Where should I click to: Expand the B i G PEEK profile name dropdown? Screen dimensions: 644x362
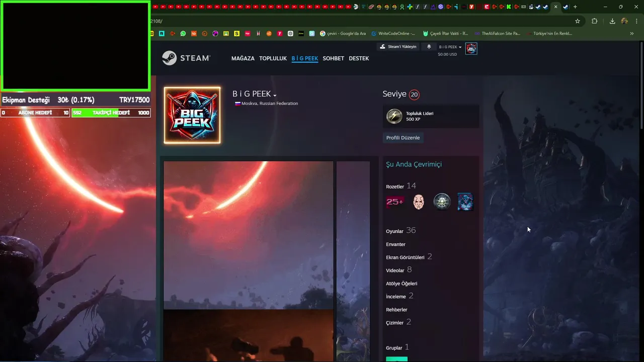tap(275, 95)
